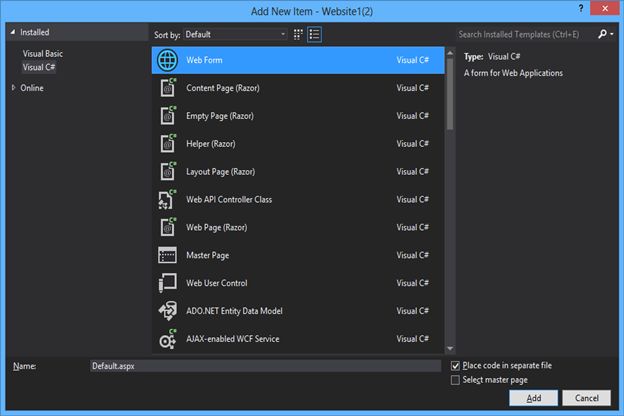
Task: Select the Web Form globe icon
Action: pyautogui.click(x=168, y=61)
